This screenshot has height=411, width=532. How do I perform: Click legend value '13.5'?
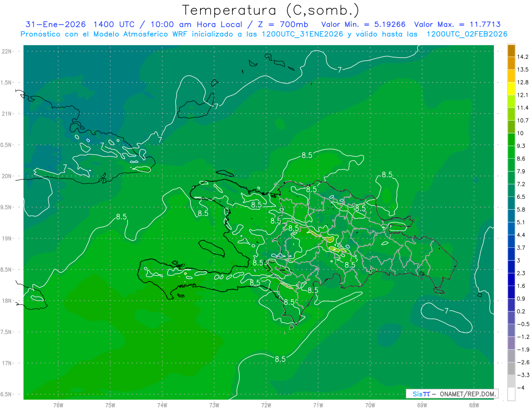click(x=522, y=70)
